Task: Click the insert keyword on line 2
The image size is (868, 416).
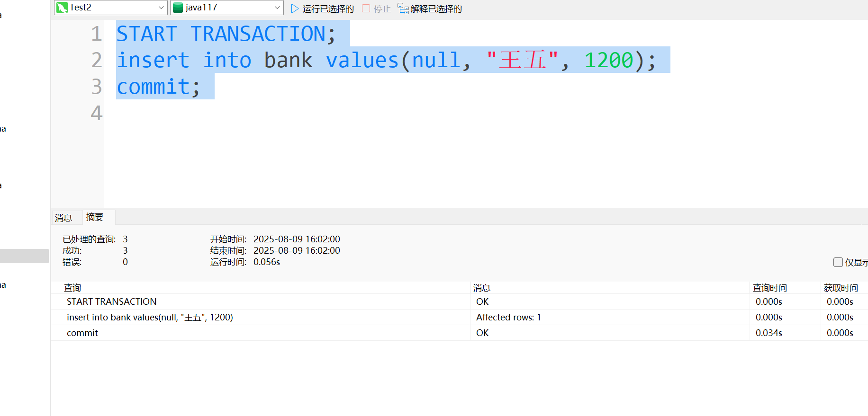Action: pyautogui.click(x=153, y=61)
